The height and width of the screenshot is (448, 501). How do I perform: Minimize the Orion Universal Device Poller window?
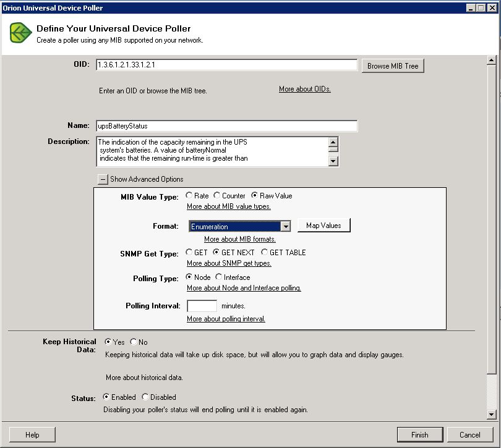click(471, 8)
